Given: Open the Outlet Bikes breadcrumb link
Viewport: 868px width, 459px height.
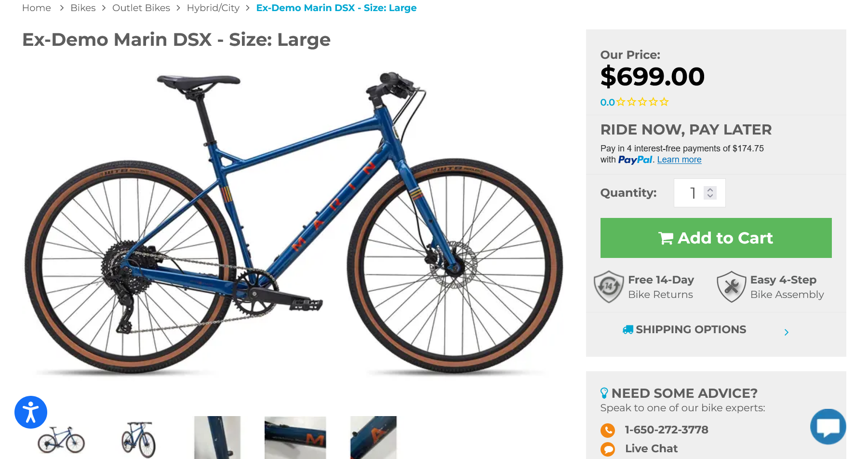Looking at the screenshot, I should [141, 8].
